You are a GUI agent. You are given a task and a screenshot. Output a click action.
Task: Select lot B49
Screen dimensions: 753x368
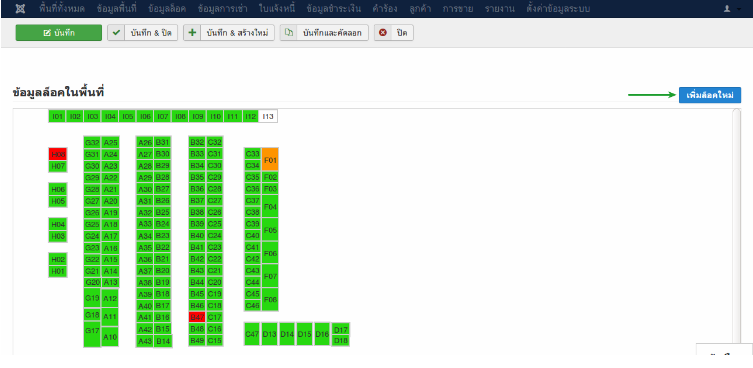[197, 340]
